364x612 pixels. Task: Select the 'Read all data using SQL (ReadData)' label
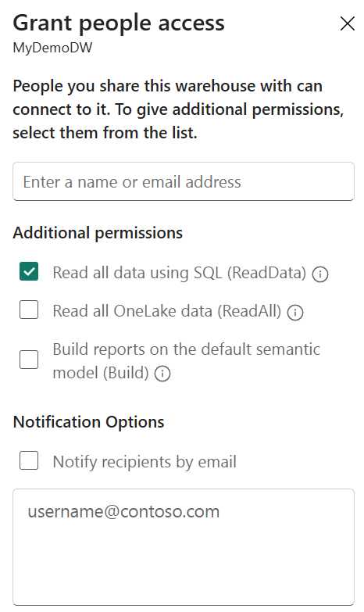pyautogui.click(x=180, y=273)
